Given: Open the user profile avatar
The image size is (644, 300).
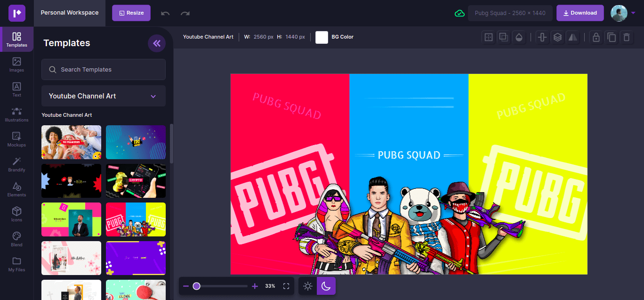Looking at the screenshot, I should click(619, 13).
